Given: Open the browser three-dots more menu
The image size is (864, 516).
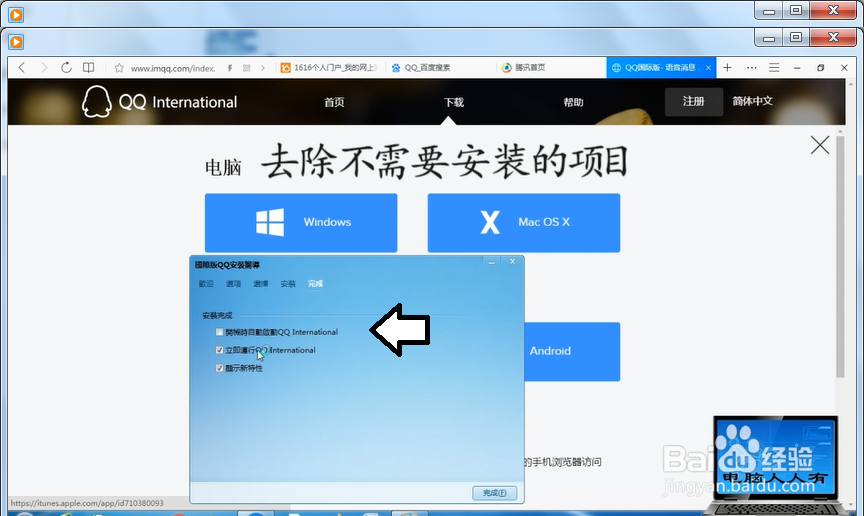Looking at the screenshot, I should click(x=752, y=67).
